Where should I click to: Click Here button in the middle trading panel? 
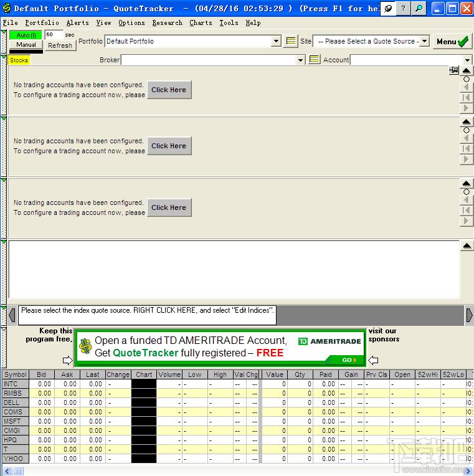point(169,146)
